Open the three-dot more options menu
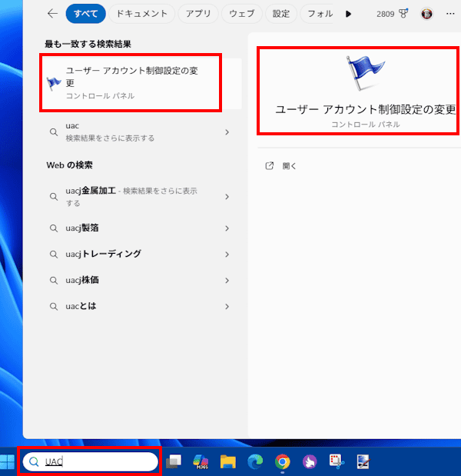Viewport: 461px width, 476px height. tap(450, 14)
